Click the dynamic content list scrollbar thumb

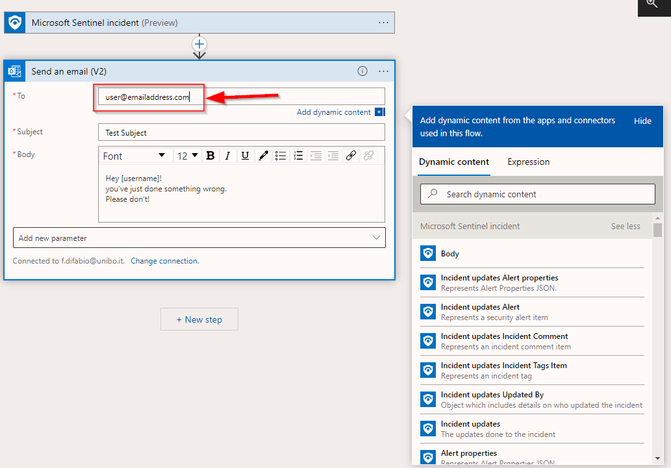657,230
